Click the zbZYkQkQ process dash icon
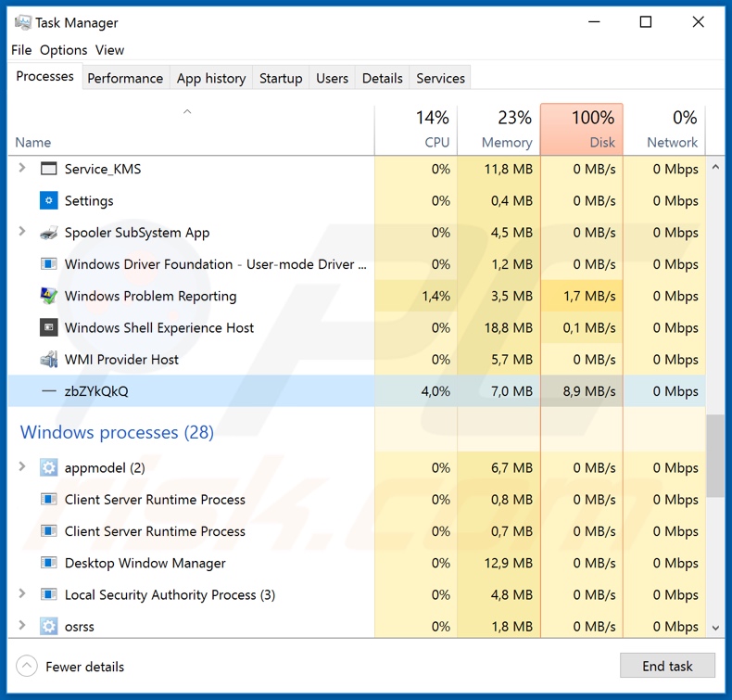Image resolution: width=732 pixels, height=700 pixels. coord(48,391)
